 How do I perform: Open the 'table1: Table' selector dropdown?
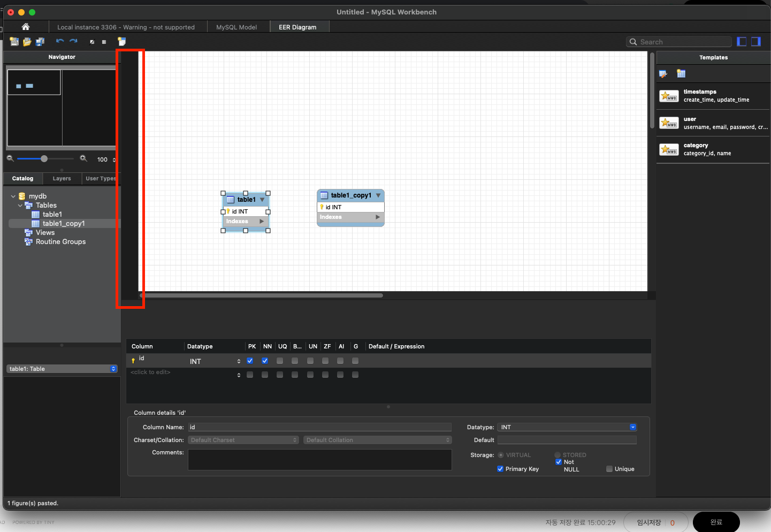coord(62,369)
